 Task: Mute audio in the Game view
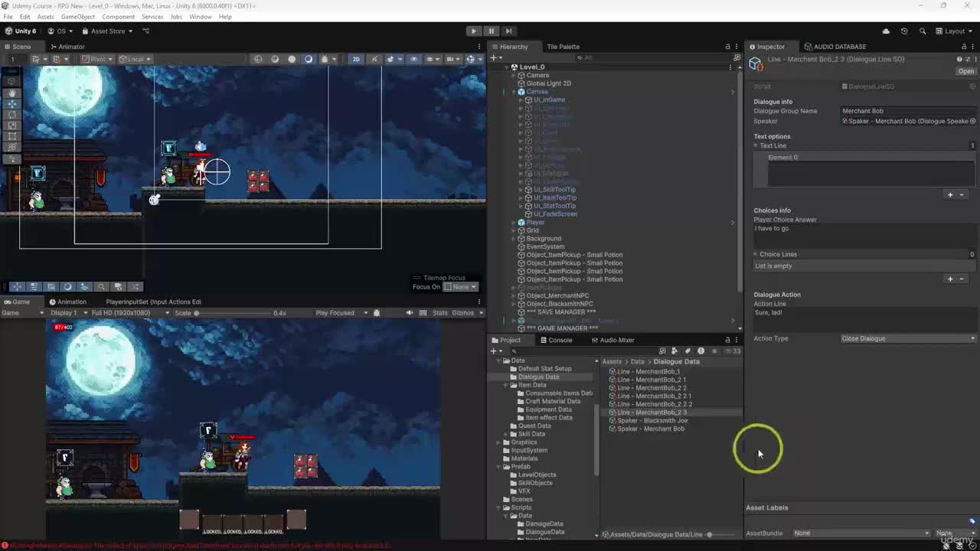pos(410,313)
